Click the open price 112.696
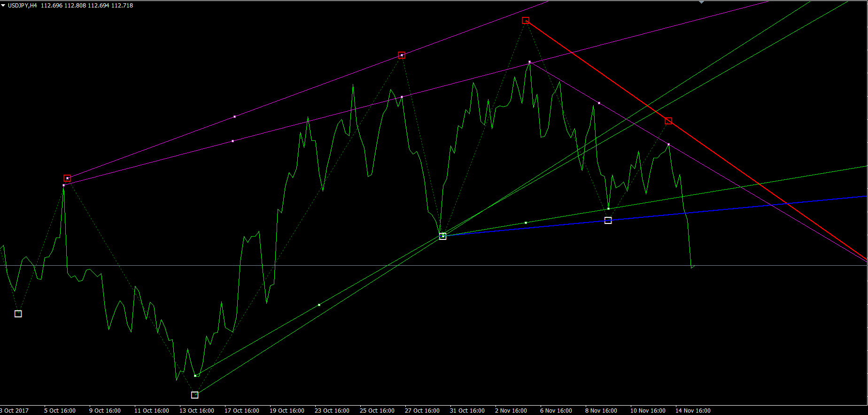Image resolution: width=868 pixels, height=415 pixels. pos(52,6)
